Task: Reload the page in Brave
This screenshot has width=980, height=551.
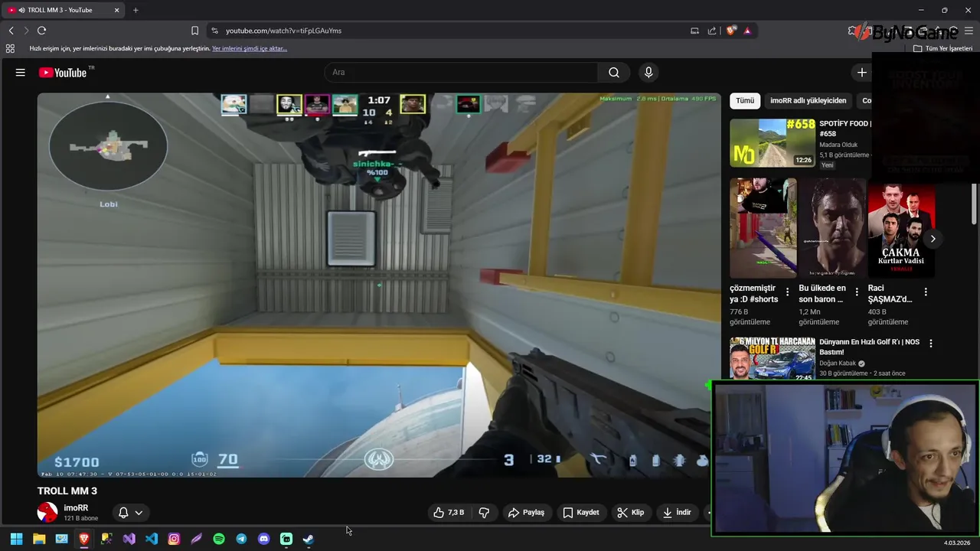Action: click(41, 31)
